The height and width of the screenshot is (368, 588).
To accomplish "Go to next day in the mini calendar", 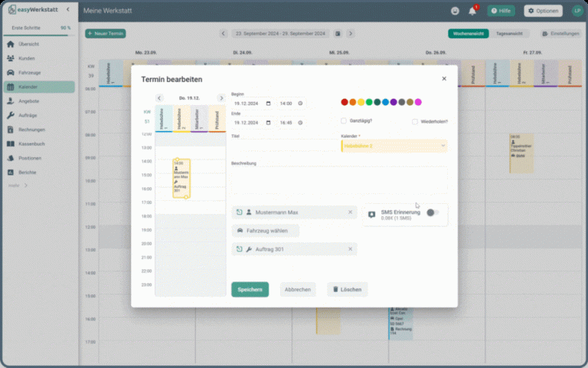I will [x=221, y=98].
